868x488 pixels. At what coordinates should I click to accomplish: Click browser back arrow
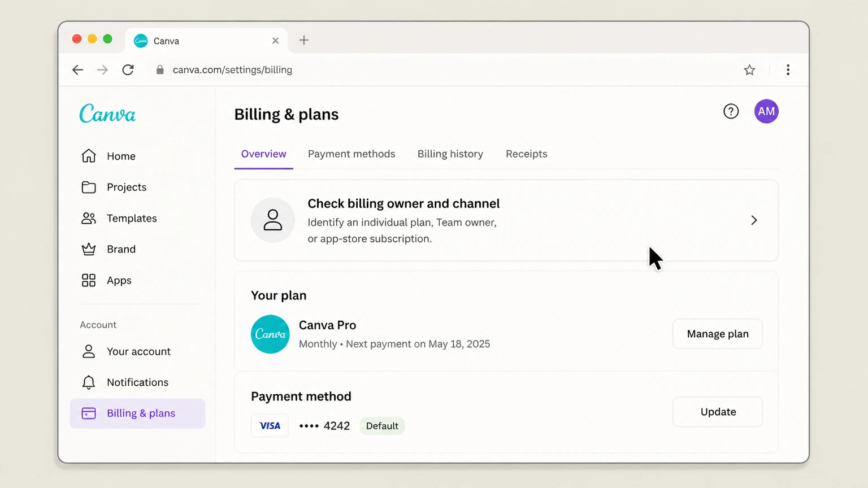(x=78, y=69)
